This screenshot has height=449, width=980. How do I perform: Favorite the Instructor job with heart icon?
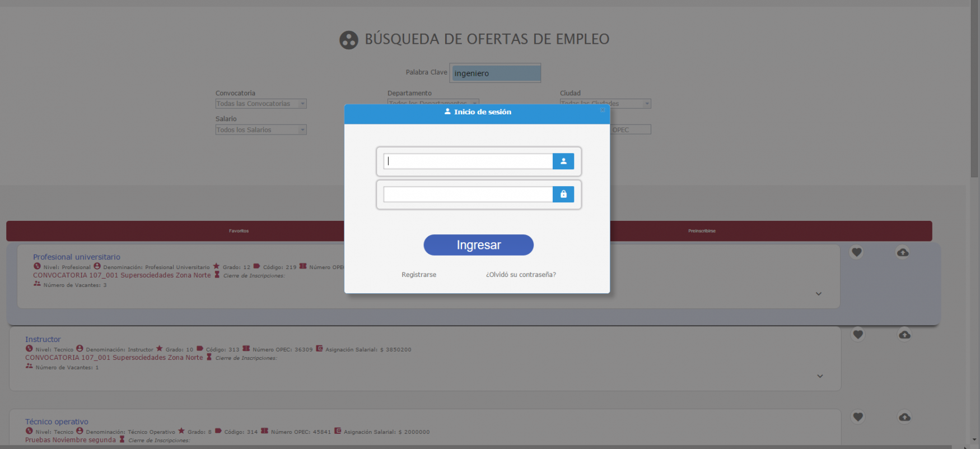coord(857,335)
